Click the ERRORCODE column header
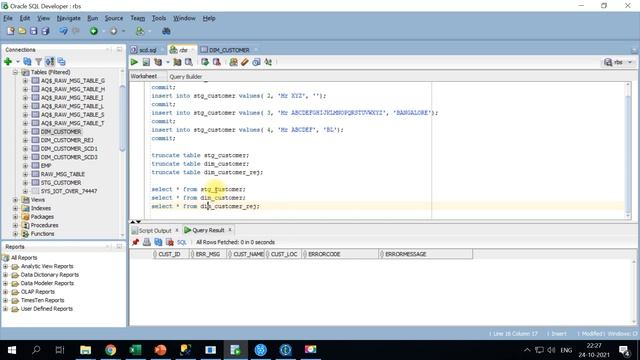Image resolution: width=640 pixels, height=360 pixels. click(340, 254)
